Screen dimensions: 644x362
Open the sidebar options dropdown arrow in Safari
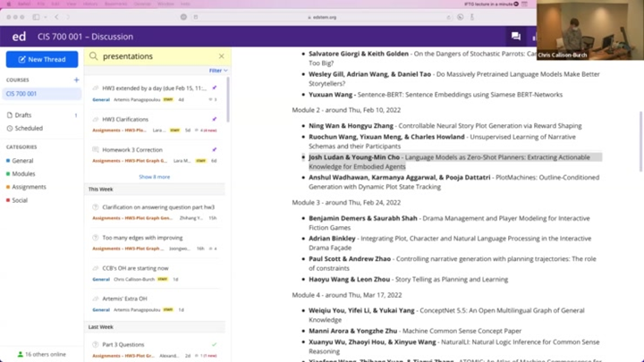click(x=45, y=17)
